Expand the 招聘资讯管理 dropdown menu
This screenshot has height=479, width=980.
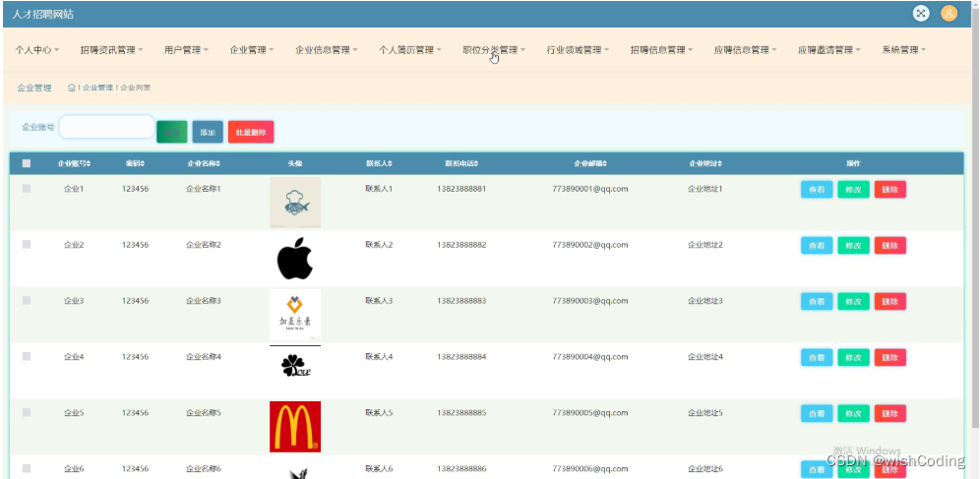pyautogui.click(x=112, y=50)
